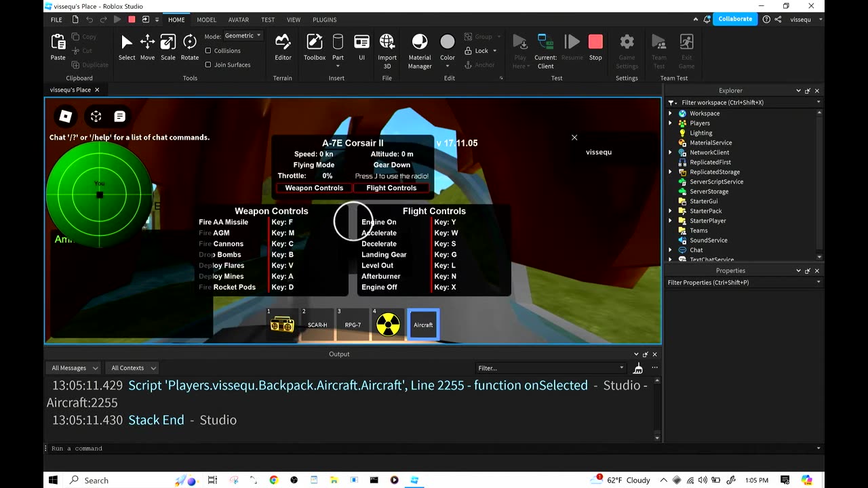Activate the Rotate tool
The height and width of the screenshot is (488, 868).
click(190, 47)
